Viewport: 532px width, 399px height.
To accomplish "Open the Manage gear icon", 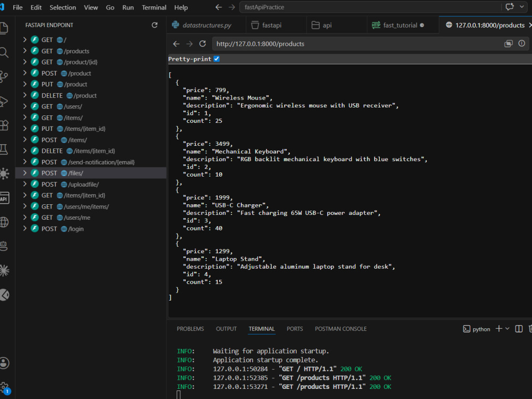I will coord(4,387).
